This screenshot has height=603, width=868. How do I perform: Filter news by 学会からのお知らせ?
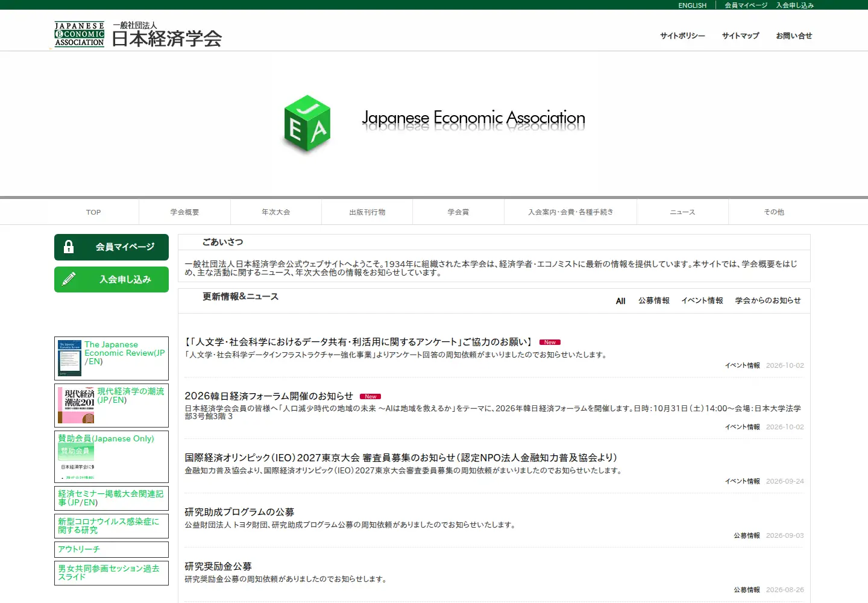click(768, 301)
